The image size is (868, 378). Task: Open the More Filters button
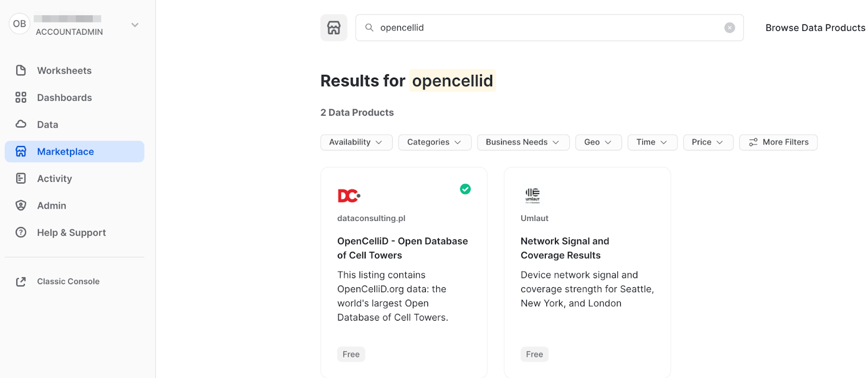tap(778, 142)
